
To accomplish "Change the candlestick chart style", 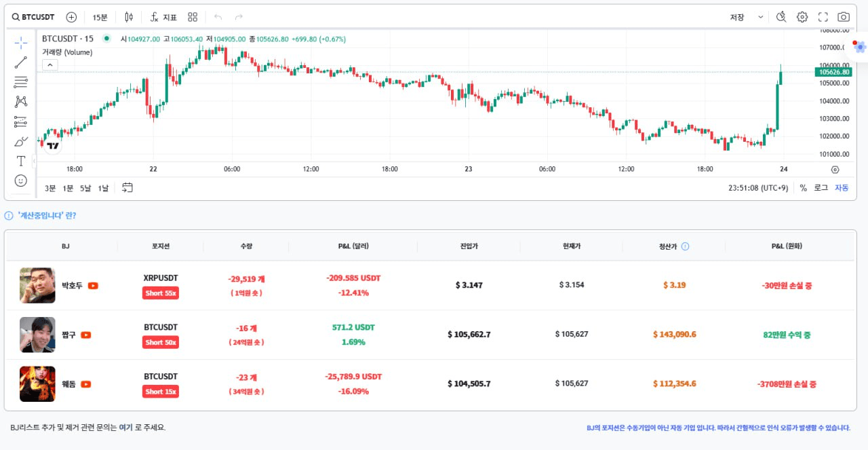I will 129,17.
